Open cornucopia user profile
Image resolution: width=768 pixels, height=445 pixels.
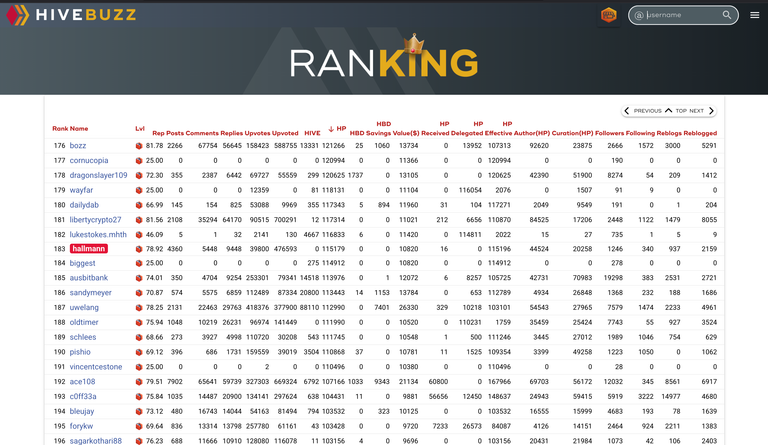tap(89, 161)
